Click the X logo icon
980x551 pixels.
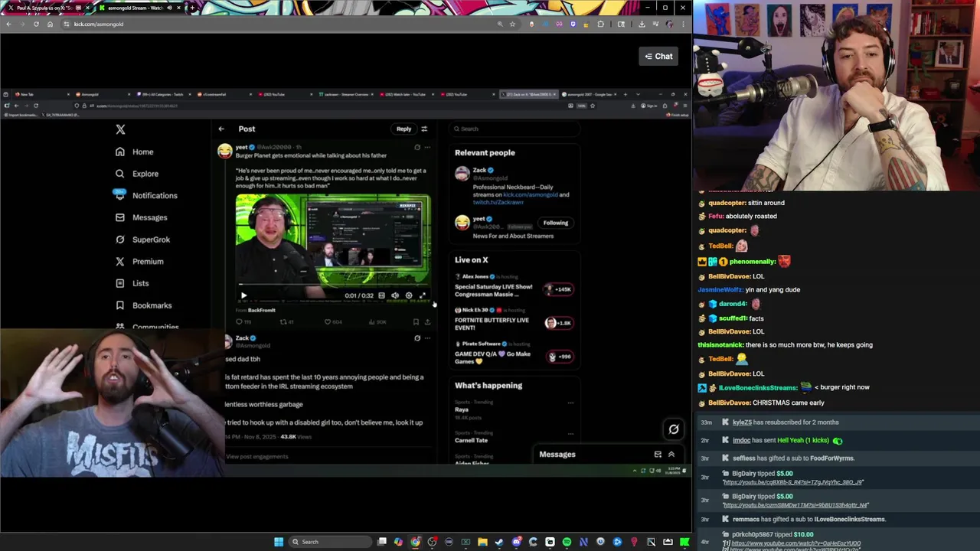(x=120, y=129)
